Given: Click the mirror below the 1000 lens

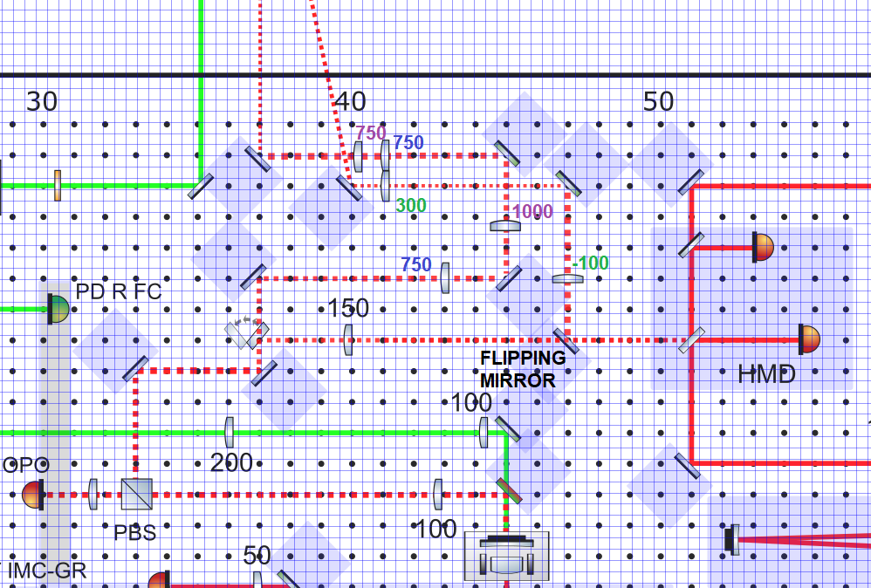Looking at the screenshot, I should click(x=509, y=278).
